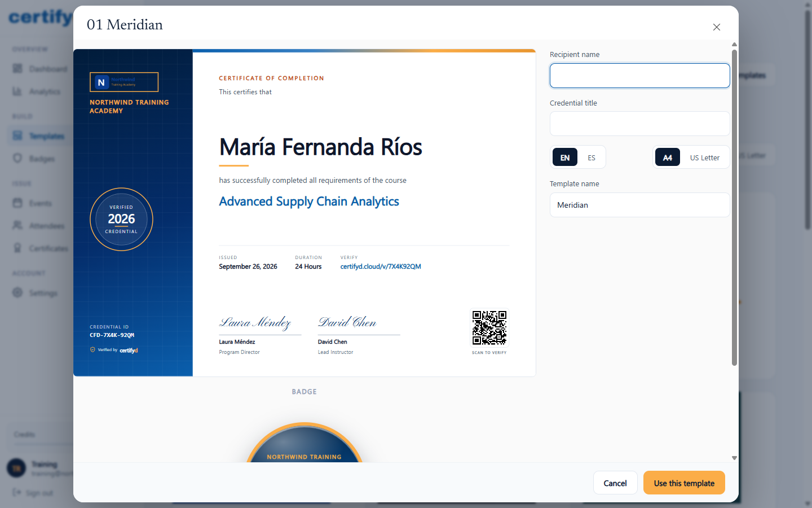The width and height of the screenshot is (812, 508).
Task: Click the user avatar in sidebar
Action: point(16,468)
